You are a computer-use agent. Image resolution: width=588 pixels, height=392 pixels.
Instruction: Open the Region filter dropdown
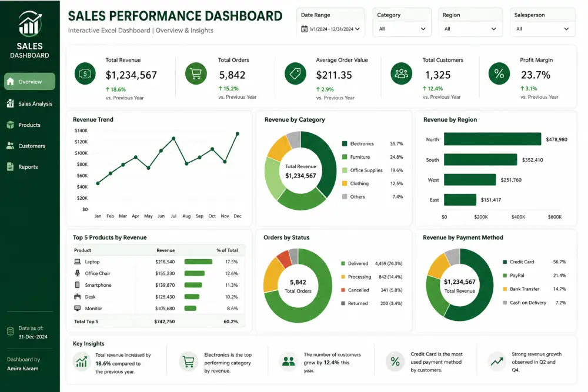(x=470, y=29)
